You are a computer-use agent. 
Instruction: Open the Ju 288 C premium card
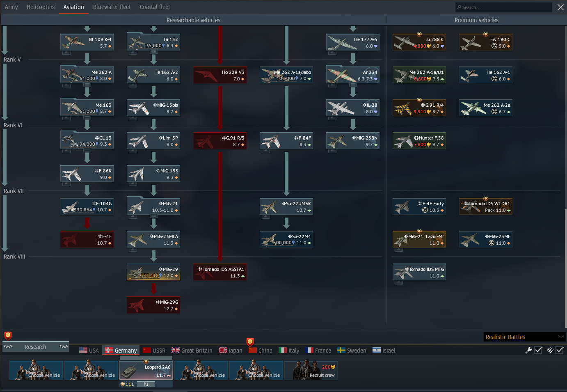(x=419, y=42)
